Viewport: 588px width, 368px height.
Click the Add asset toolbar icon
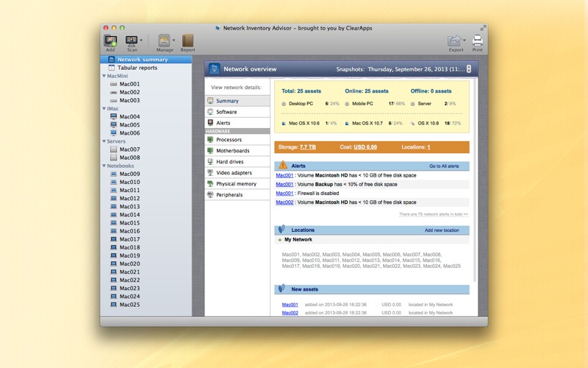tap(110, 41)
